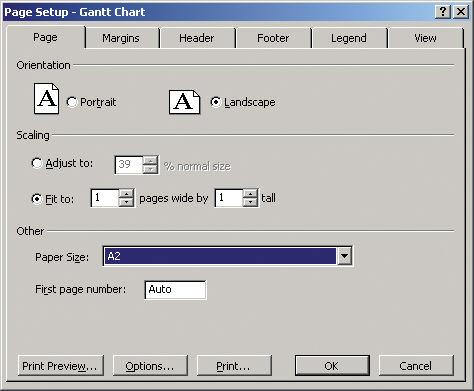Click the portrait page orientation icon
This screenshot has height=391, width=474.
click(47, 99)
